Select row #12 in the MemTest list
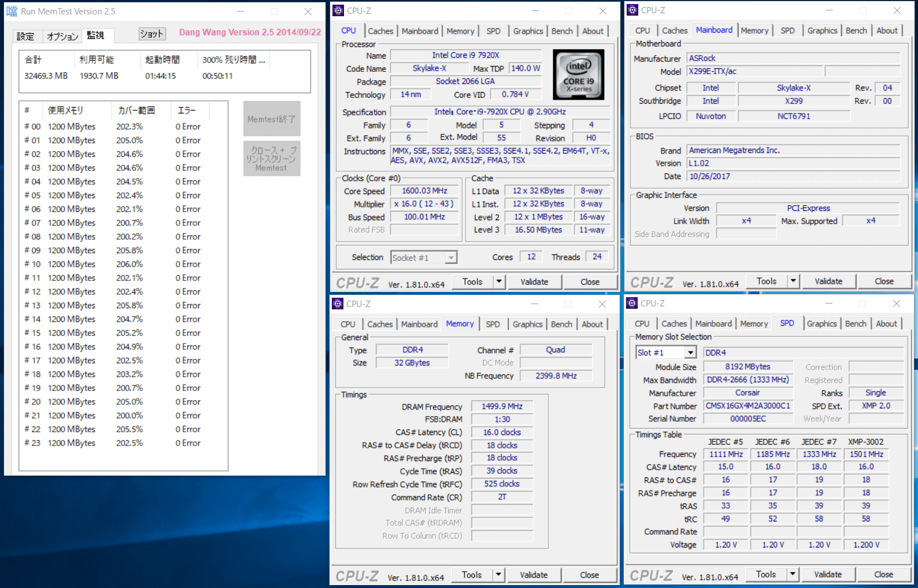 [x=116, y=292]
